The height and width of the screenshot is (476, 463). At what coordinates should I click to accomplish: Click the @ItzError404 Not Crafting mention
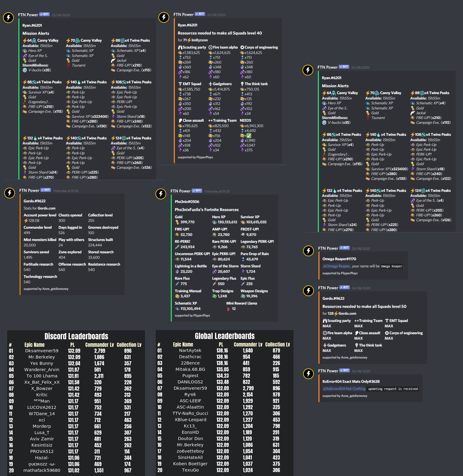click(x=344, y=389)
